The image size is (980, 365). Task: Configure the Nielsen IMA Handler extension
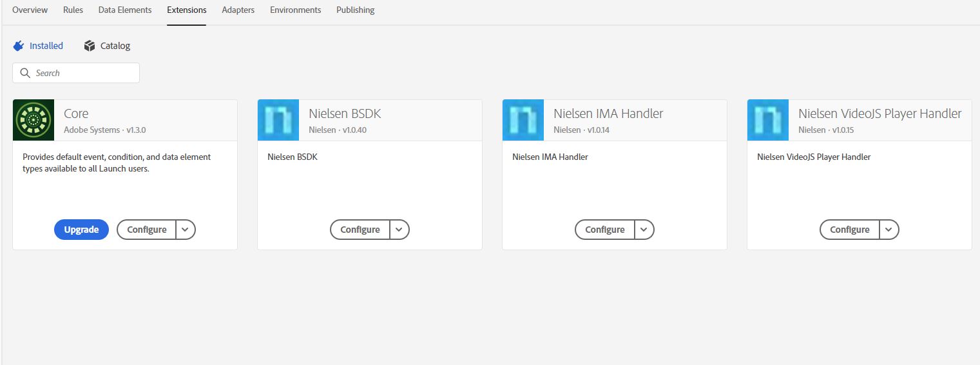[x=604, y=230]
